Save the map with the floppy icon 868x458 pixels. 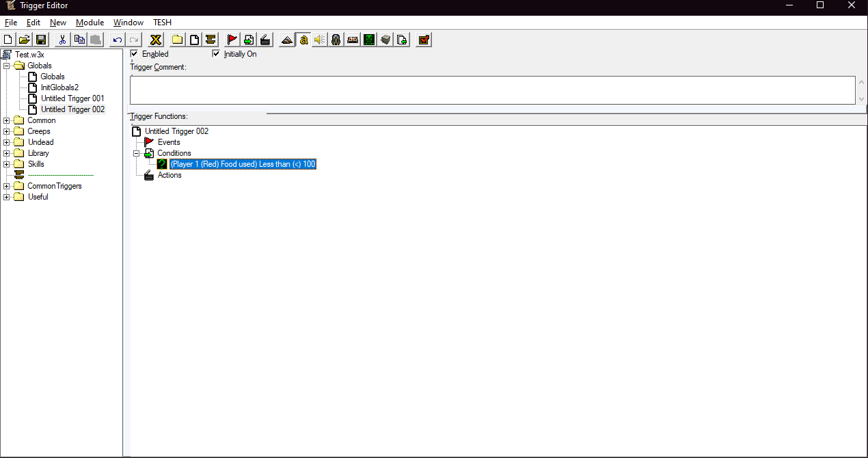(40, 40)
